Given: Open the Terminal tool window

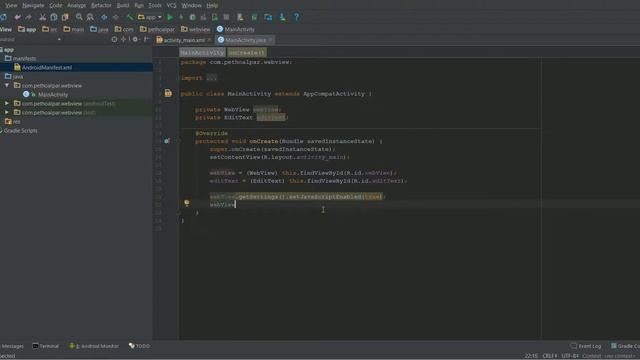Looking at the screenshot, I should (x=46, y=346).
